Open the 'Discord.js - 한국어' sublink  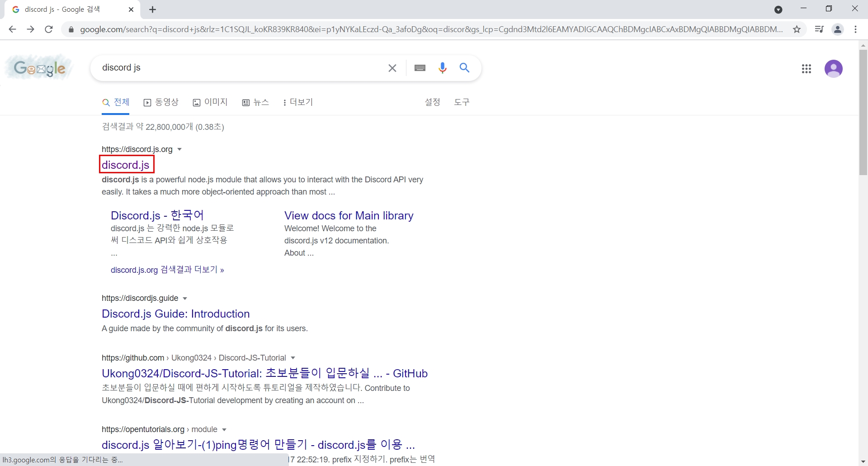(x=157, y=215)
